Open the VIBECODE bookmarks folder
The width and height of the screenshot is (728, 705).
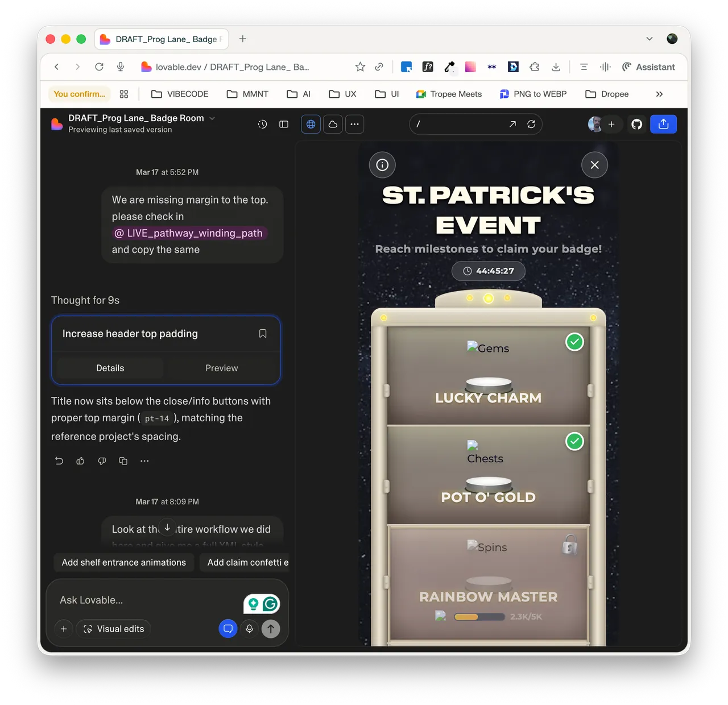click(180, 94)
